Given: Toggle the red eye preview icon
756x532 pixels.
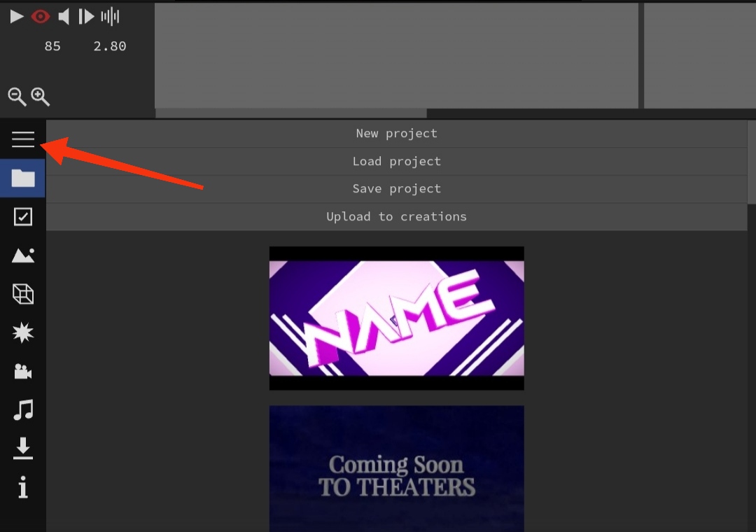Looking at the screenshot, I should [41, 17].
